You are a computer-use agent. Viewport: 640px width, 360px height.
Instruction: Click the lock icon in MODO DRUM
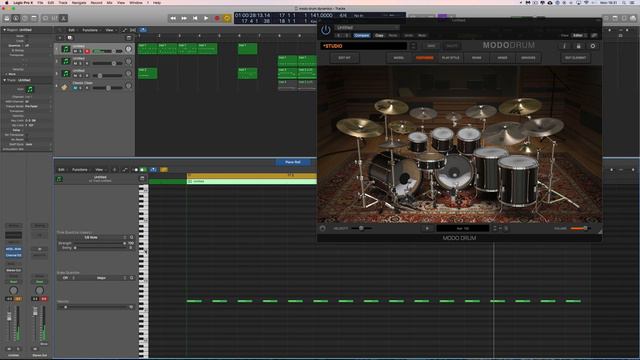578,46
